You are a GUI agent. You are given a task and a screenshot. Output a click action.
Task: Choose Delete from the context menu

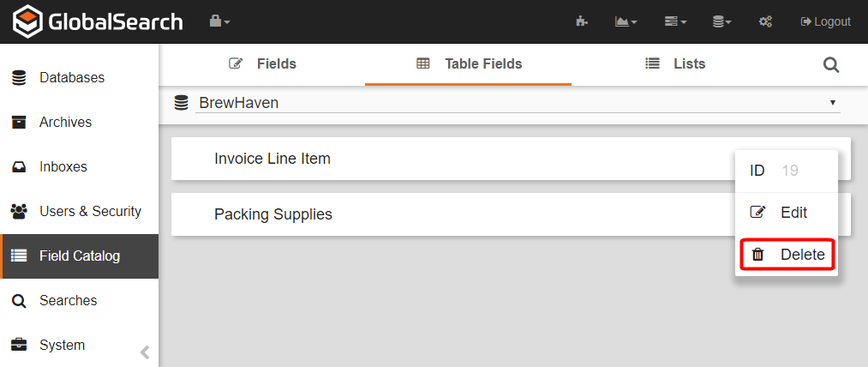click(787, 255)
